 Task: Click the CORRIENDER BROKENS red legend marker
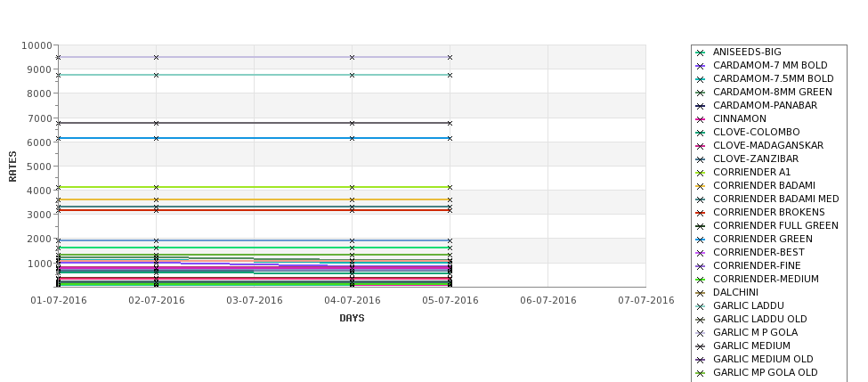point(701,213)
